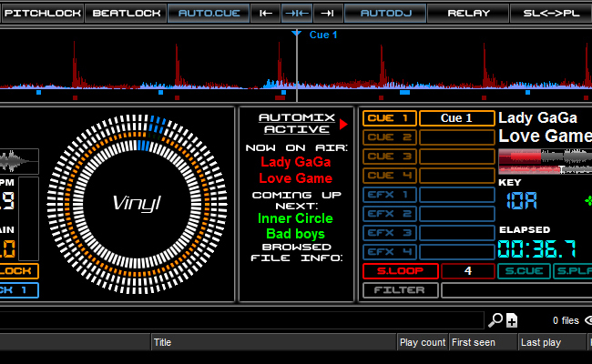This screenshot has width=592, height=364.
Task: Click the center cue alignment arrows icon
Action: 297,14
